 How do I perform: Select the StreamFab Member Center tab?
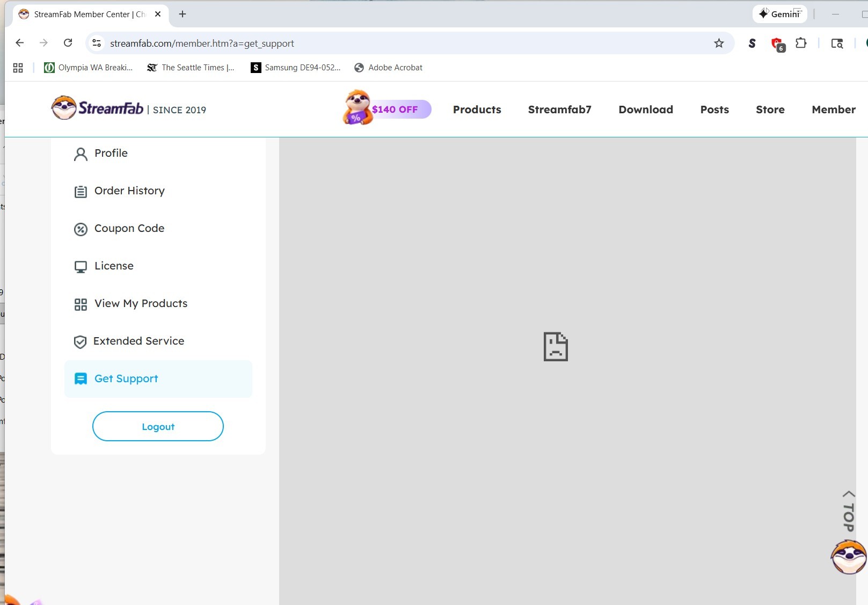coord(90,14)
